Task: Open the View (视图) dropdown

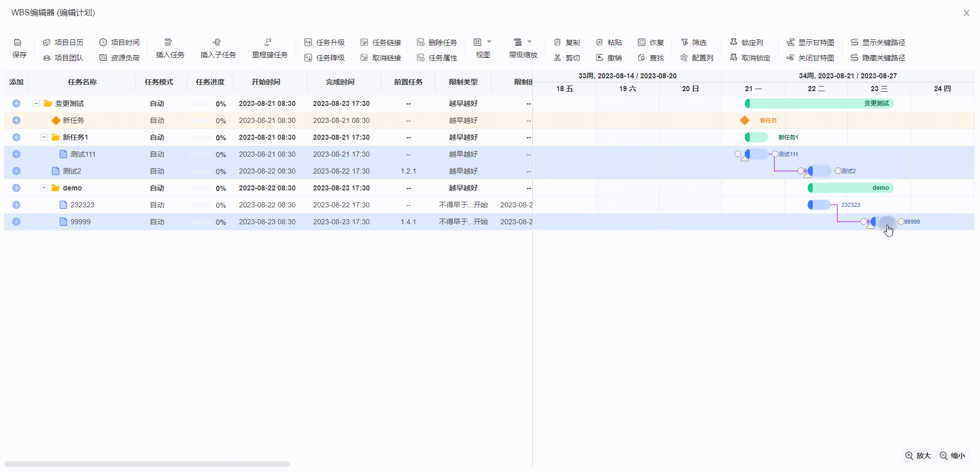Action: click(x=482, y=43)
